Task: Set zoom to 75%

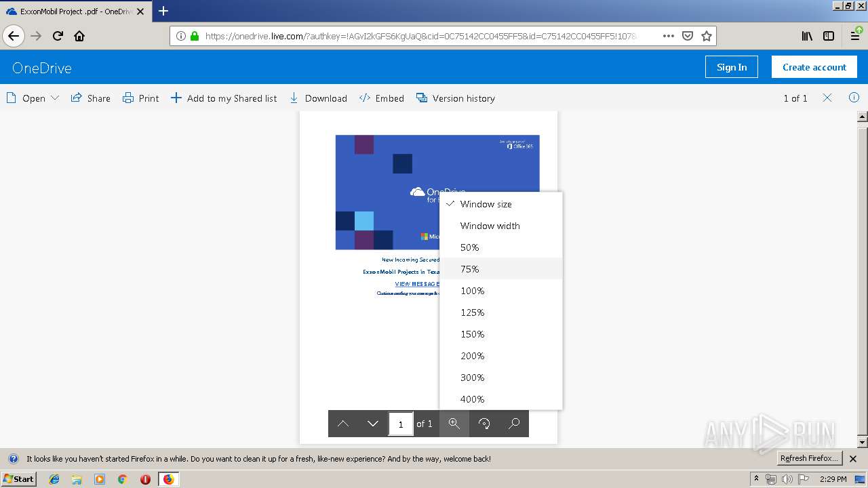Action: (x=501, y=269)
